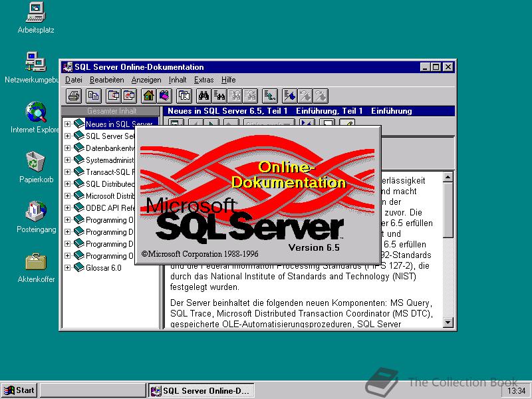Select the 'SQL Distributed' tree label
The image size is (532, 399).
110,184
